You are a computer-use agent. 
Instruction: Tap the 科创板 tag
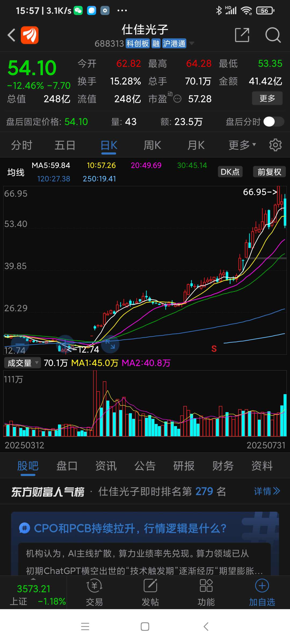pyautogui.click(x=137, y=43)
